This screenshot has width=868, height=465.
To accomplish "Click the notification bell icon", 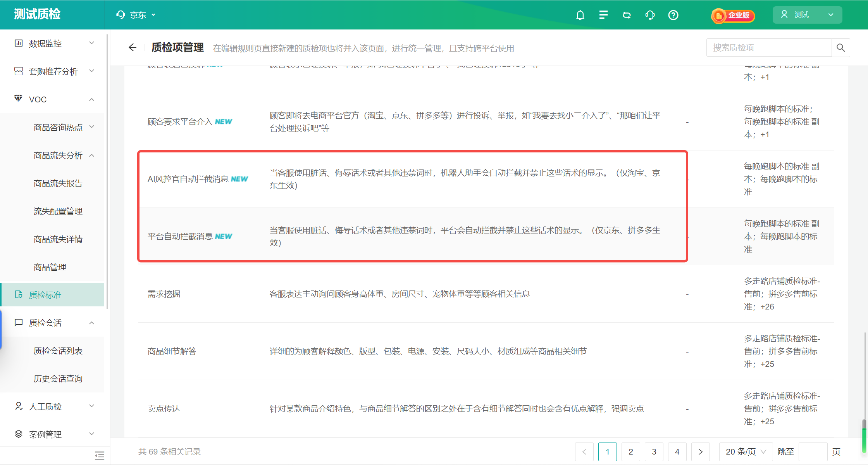I will pos(580,15).
